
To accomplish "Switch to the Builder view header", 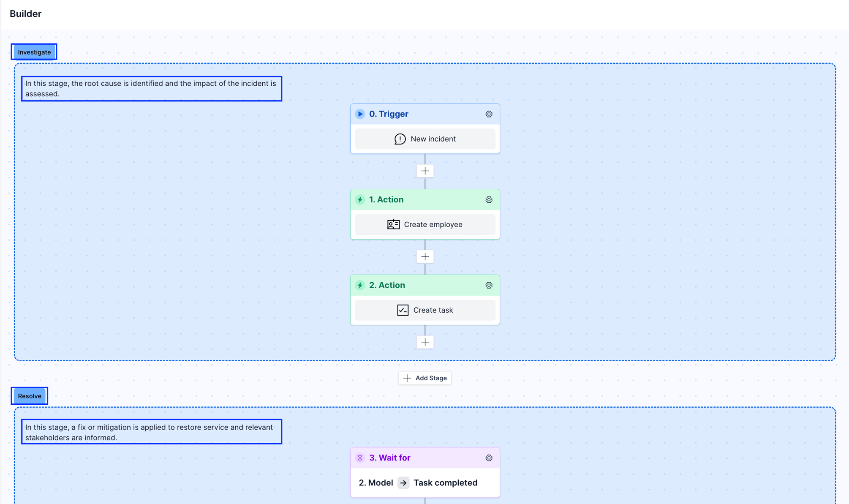I will (25, 14).
